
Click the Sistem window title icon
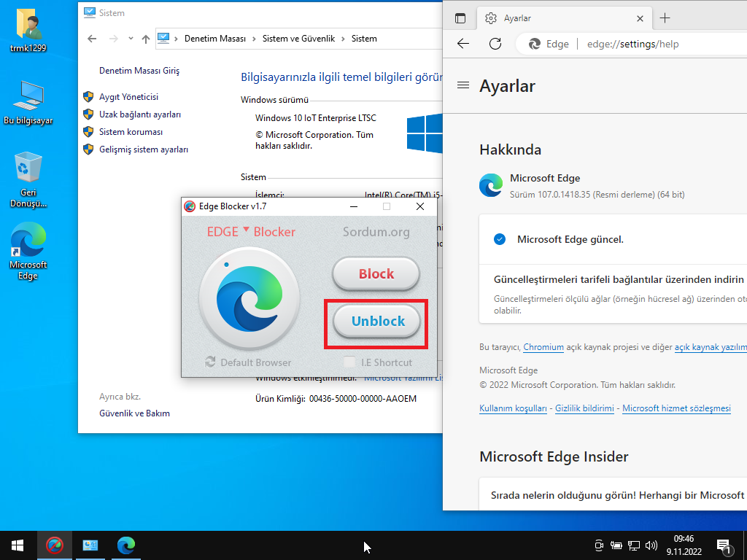click(x=90, y=13)
